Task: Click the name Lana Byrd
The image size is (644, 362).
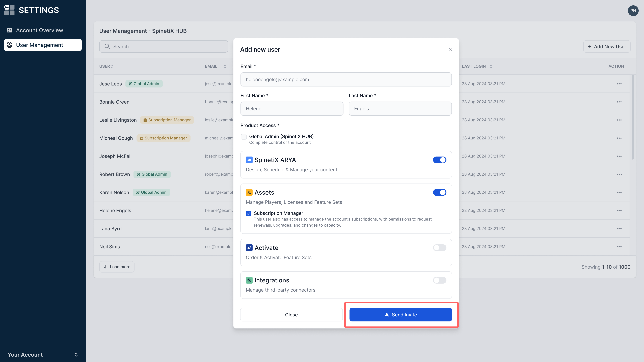Action: tap(110, 229)
